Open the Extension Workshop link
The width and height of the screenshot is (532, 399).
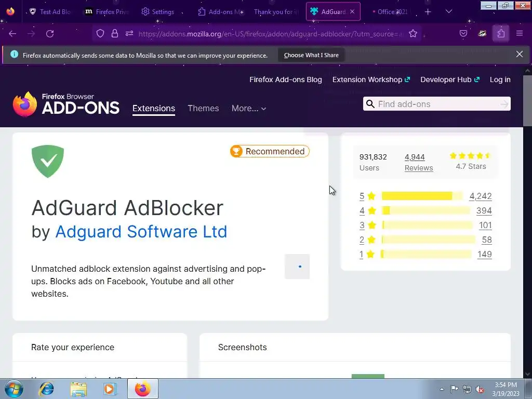point(371,79)
